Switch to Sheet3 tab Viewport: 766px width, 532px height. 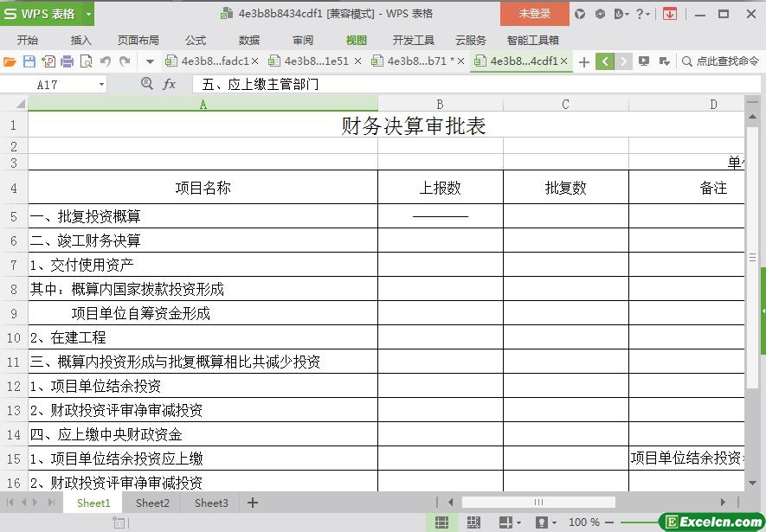coord(211,503)
